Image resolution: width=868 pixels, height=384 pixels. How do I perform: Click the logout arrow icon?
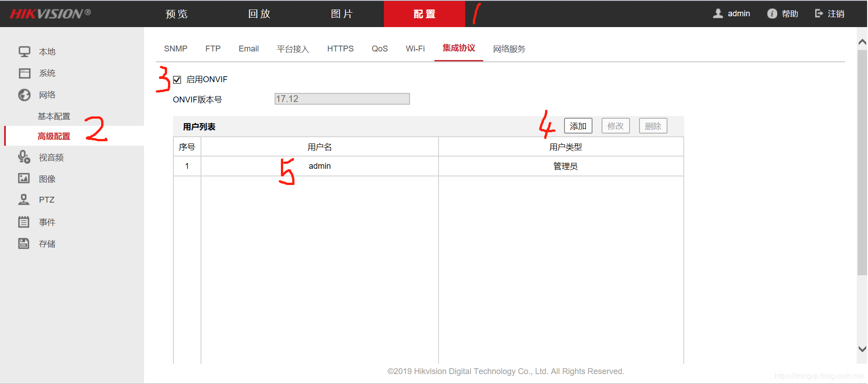pyautogui.click(x=819, y=14)
